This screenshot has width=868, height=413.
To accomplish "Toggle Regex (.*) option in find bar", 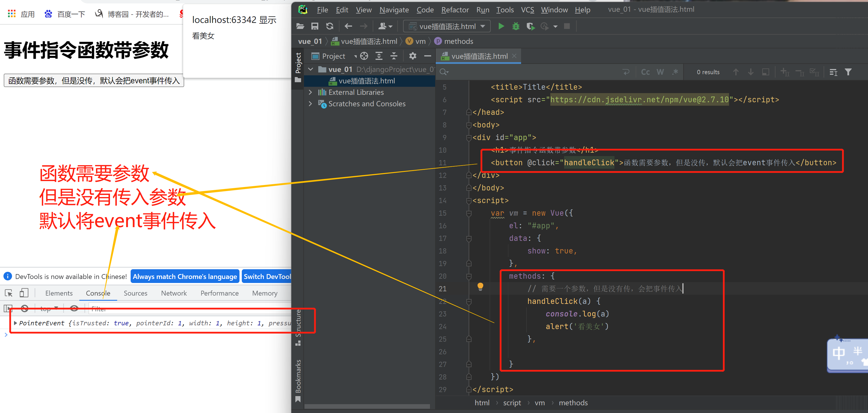I will [675, 72].
